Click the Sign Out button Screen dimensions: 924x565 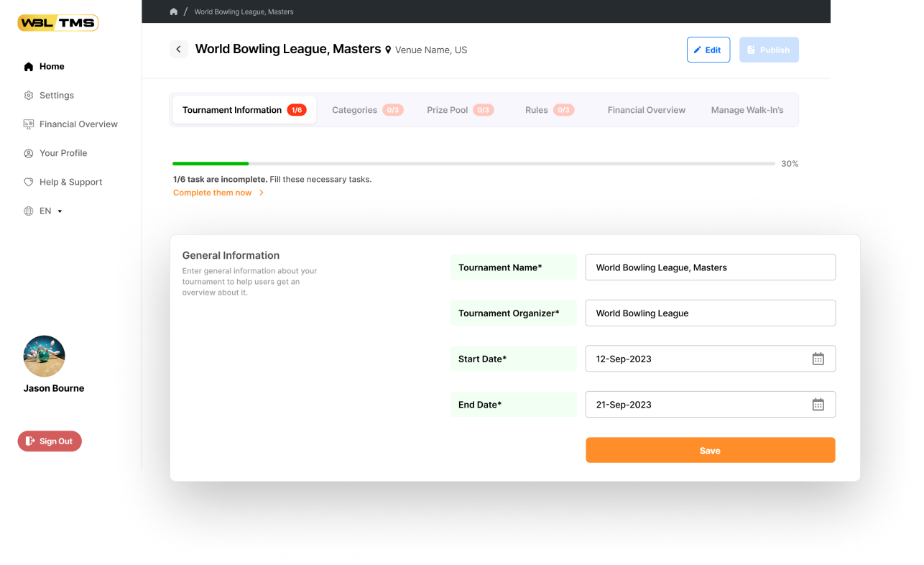pyautogui.click(x=50, y=441)
